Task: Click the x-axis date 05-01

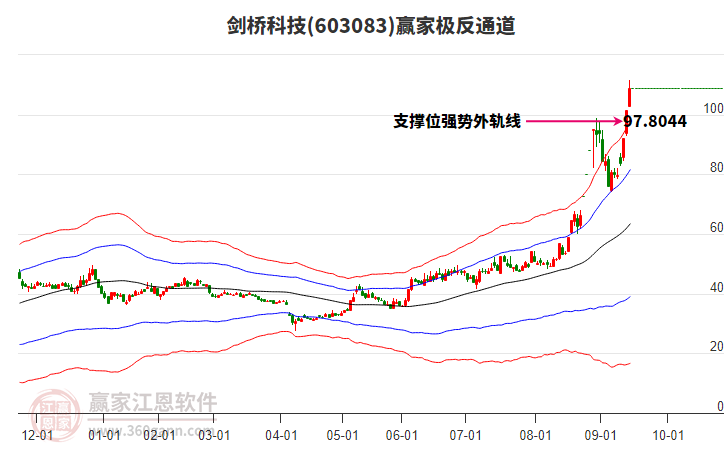Action: [342, 436]
